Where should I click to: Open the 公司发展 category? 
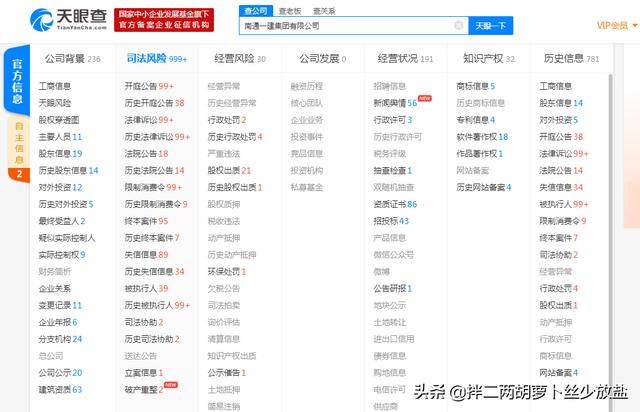[322, 59]
